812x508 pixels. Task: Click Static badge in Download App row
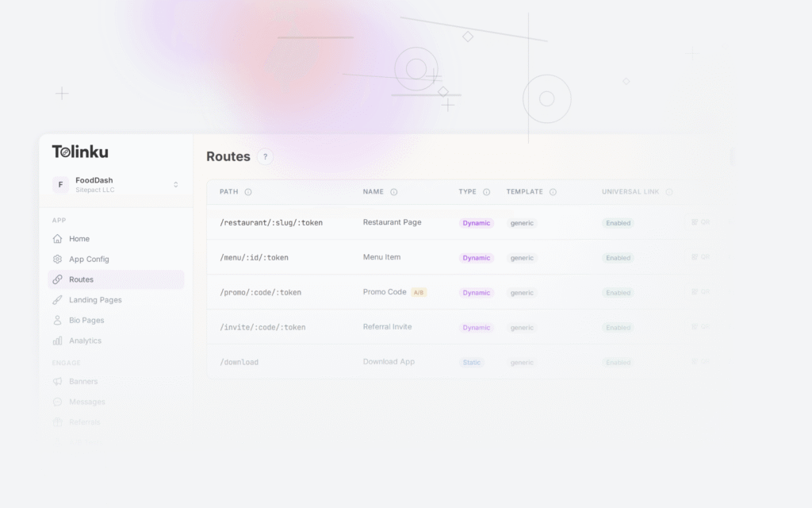pos(471,362)
